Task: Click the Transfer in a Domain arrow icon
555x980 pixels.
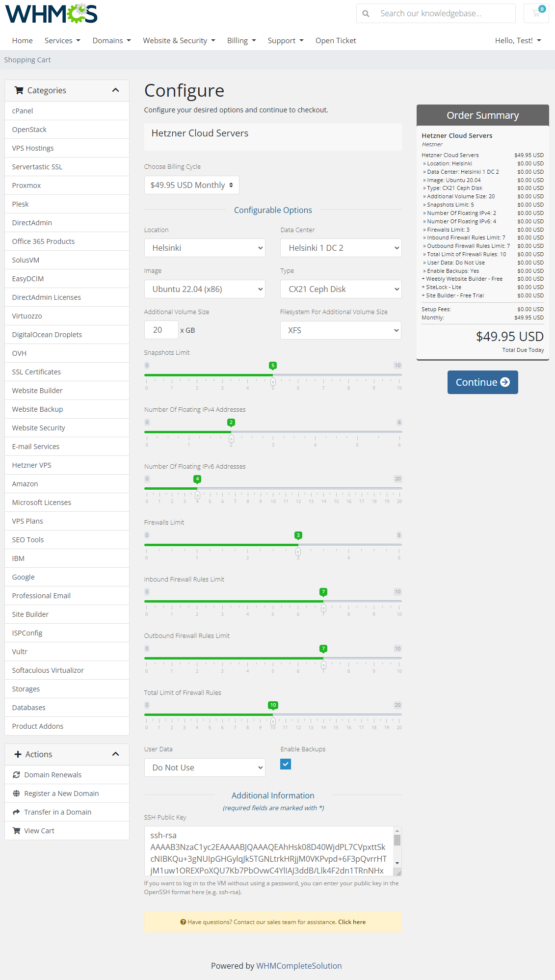Action: pyautogui.click(x=16, y=812)
